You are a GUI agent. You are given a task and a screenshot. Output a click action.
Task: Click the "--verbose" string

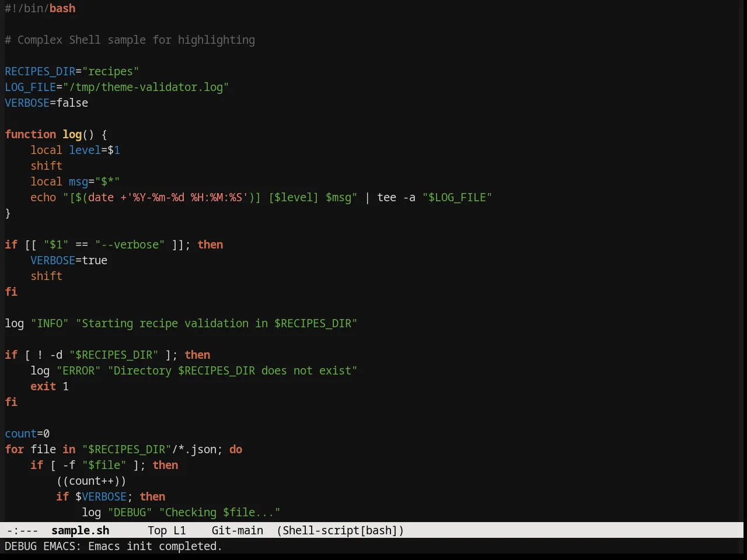(x=130, y=244)
